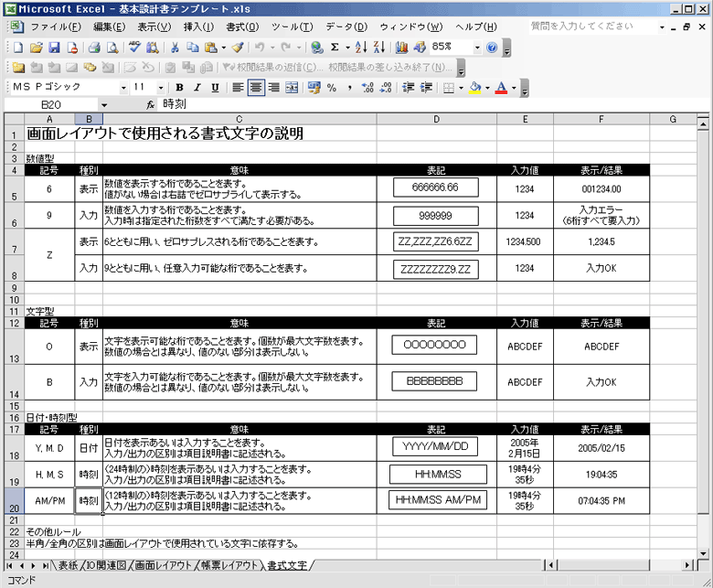The width and height of the screenshot is (713, 588).
Task: Open the ファイル(F) menu
Action: (56, 27)
